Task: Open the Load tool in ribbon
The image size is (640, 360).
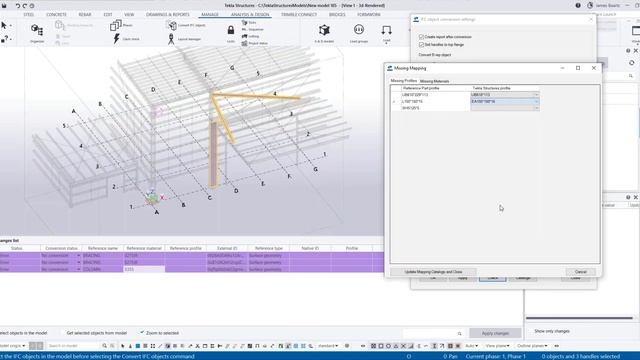Action: coord(387,33)
